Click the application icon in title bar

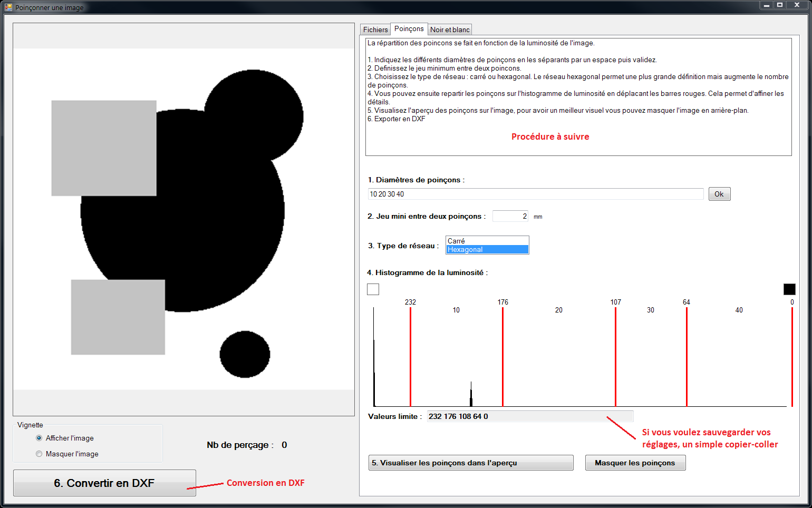click(8, 7)
